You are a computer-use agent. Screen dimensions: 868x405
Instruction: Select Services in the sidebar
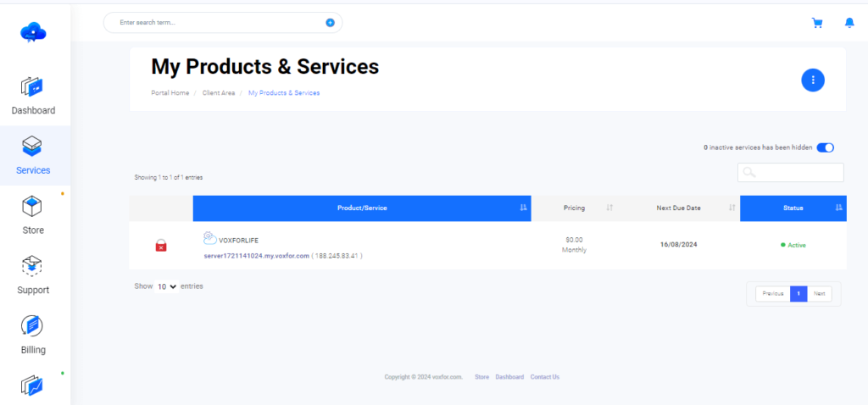point(33,156)
